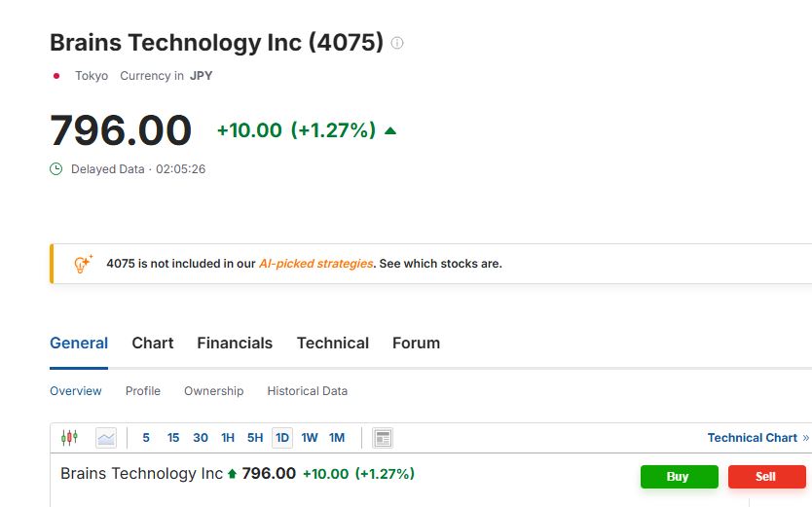Switch chart to candlestick view icon
The width and height of the screenshot is (812, 507).
(x=69, y=438)
